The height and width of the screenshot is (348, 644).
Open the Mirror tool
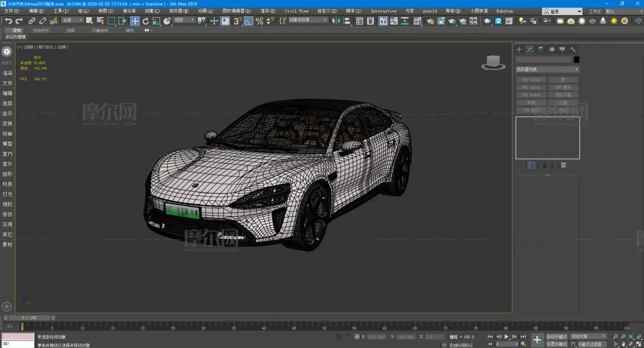click(x=336, y=21)
